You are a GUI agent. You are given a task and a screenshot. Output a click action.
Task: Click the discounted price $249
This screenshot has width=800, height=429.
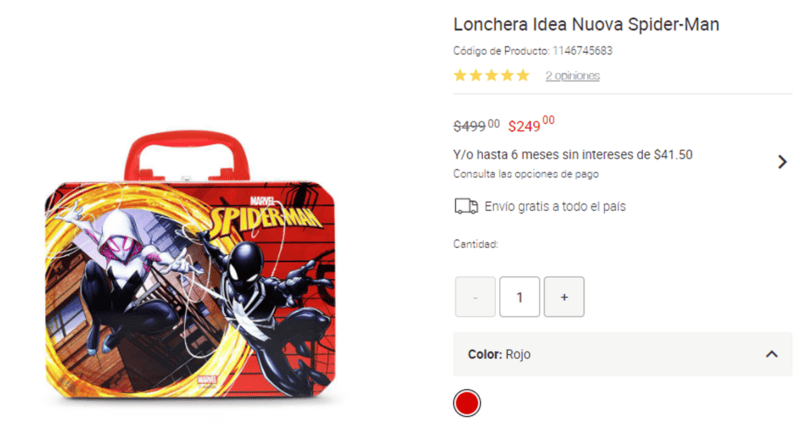pyautogui.click(x=531, y=125)
